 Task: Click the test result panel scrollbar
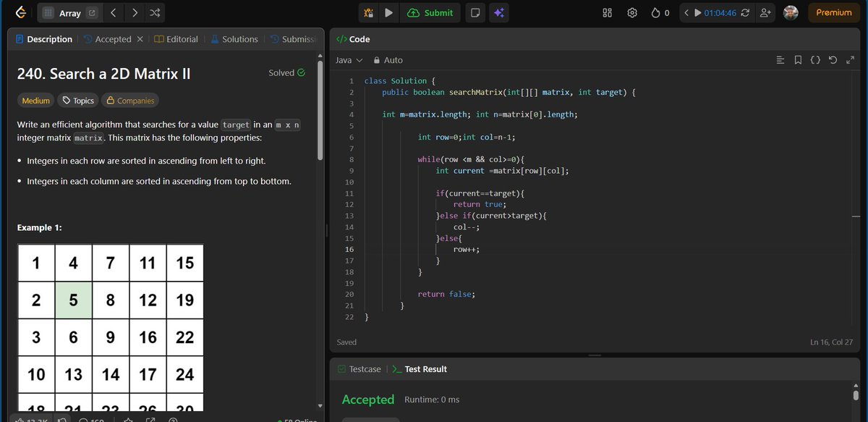click(x=855, y=395)
